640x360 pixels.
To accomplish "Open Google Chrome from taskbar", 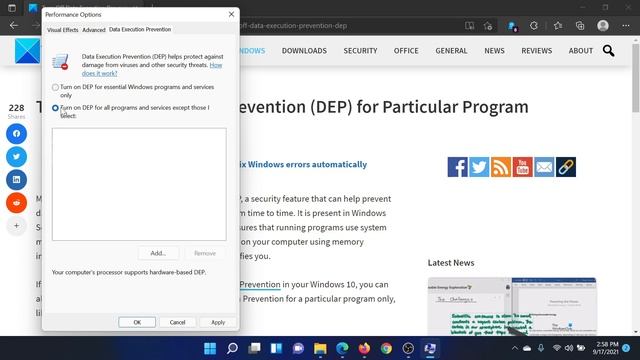I will (x=386, y=348).
